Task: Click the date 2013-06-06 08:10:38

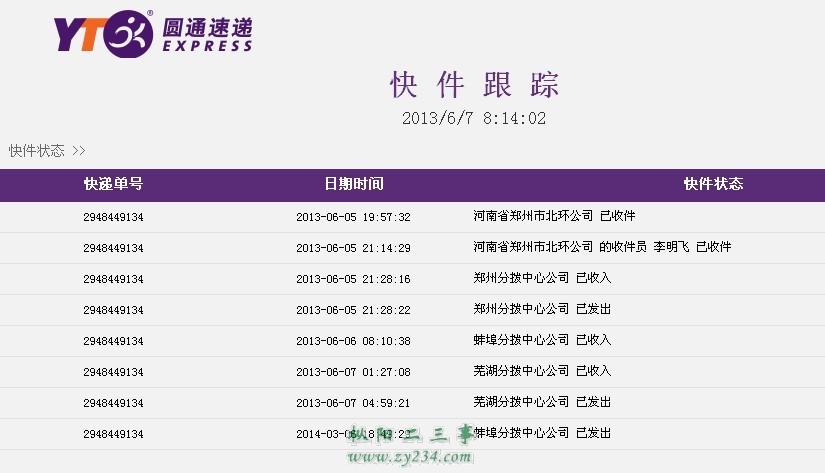Action: (x=353, y=341)
